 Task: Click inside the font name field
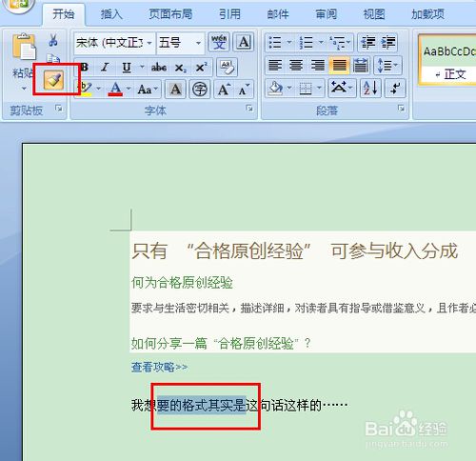pyautogui.click(x=109, y=42)
